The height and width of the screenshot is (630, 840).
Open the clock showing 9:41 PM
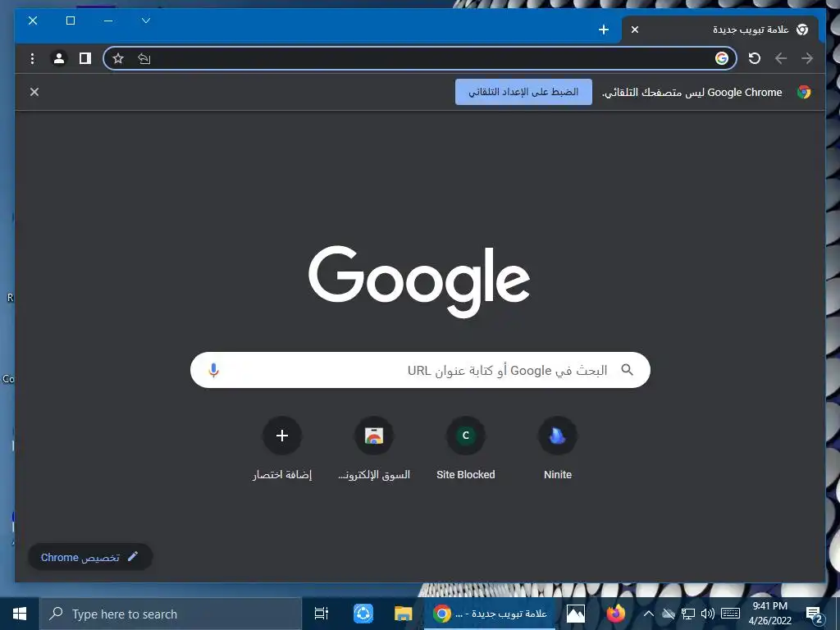pyautogui.click(x=769, y=614)
